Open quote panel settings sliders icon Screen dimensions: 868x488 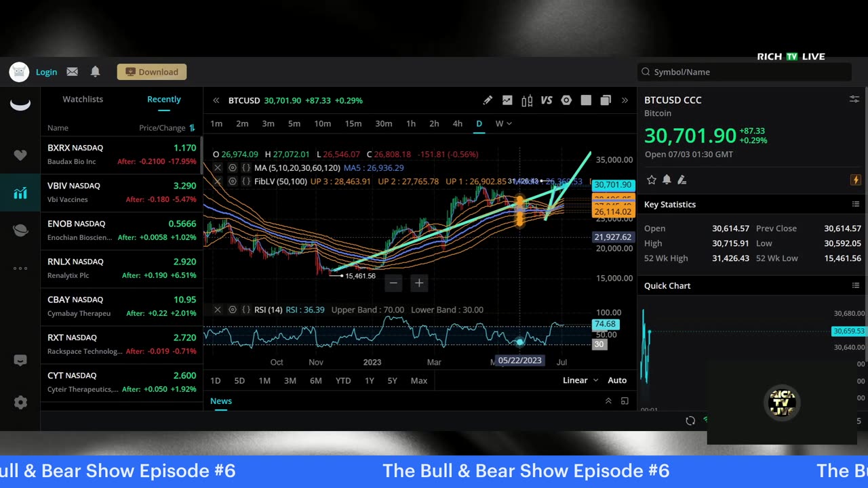click(x=854, y=100)
